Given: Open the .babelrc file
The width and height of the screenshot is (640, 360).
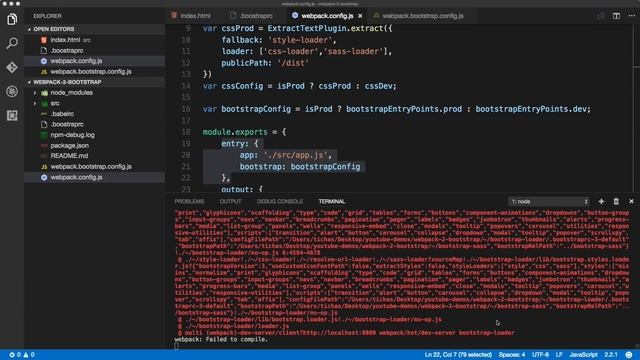Looking at the screenshot, I should [x=62, y=114].
